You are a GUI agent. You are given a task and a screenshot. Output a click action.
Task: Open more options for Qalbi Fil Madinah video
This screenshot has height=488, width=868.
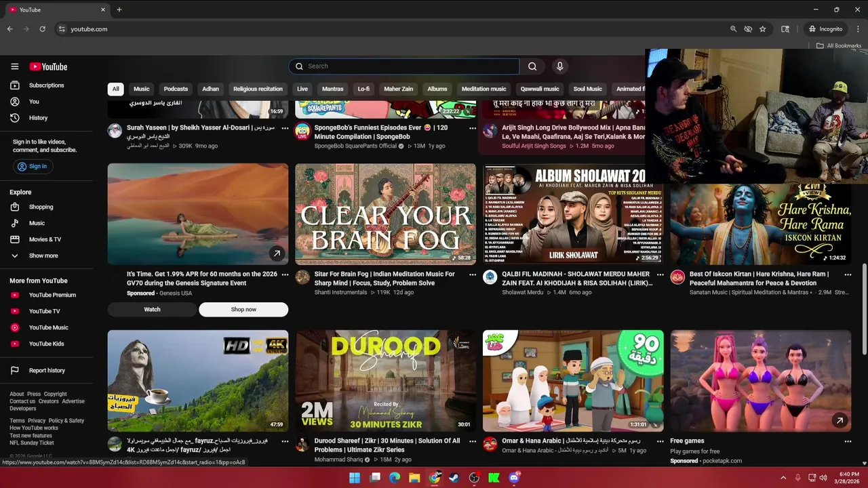(x=660, y=274)
